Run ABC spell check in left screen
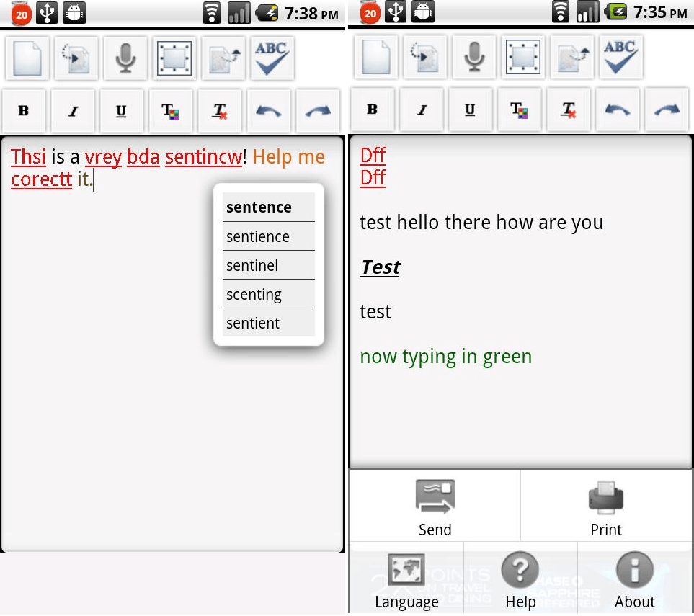Viewport: 694px width, 616px height. [x=272, y=58]
